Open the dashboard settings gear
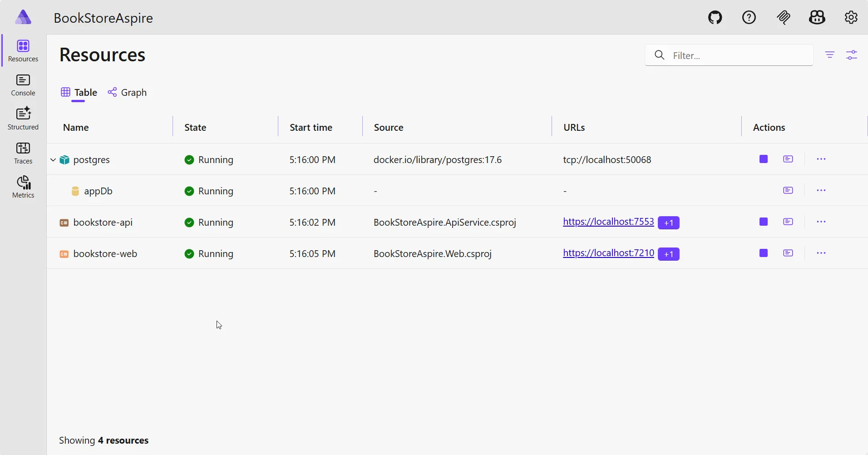868x455 pixels. point(852,17)
